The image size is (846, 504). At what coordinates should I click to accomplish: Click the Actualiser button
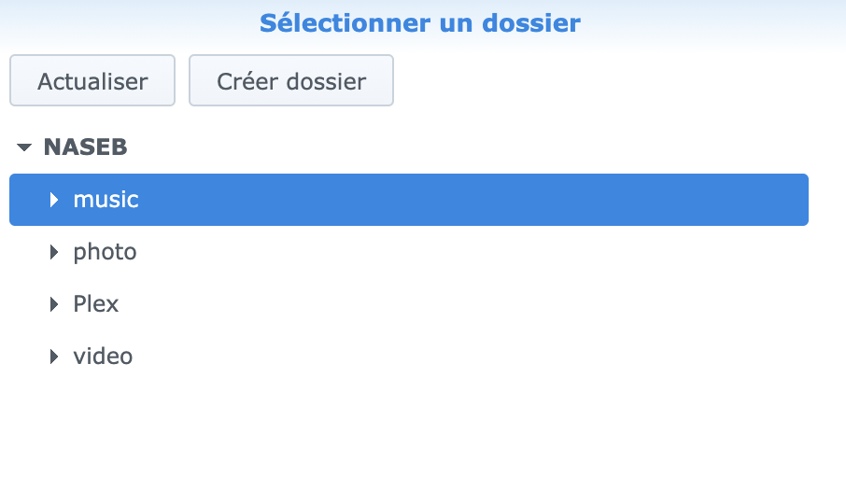pyautogui.click(x=92, y=81)
